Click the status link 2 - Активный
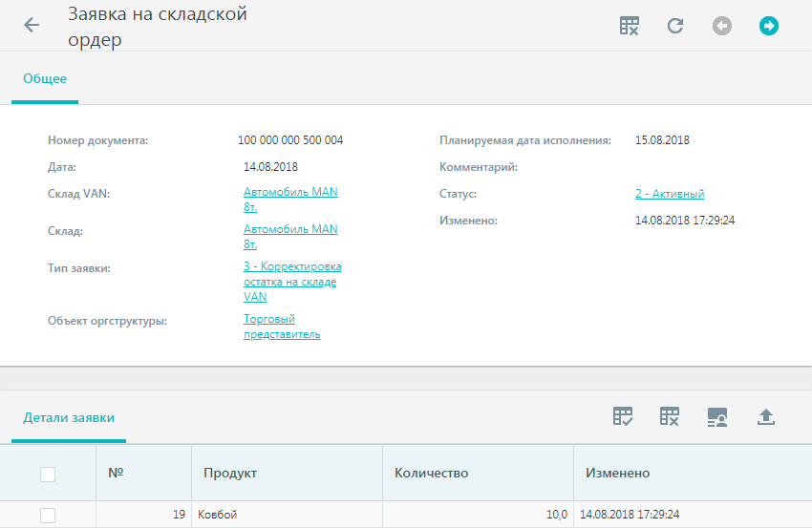The width and height of the screenshot is (812, 528). [x=670, y=194]
